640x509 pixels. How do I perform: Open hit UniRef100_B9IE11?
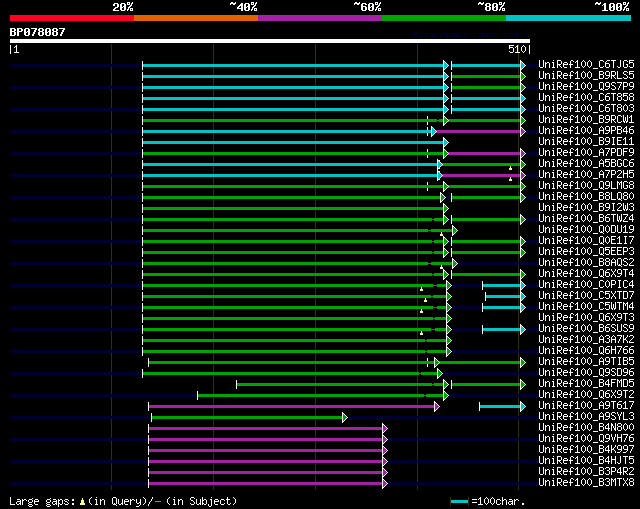point(586,142)
